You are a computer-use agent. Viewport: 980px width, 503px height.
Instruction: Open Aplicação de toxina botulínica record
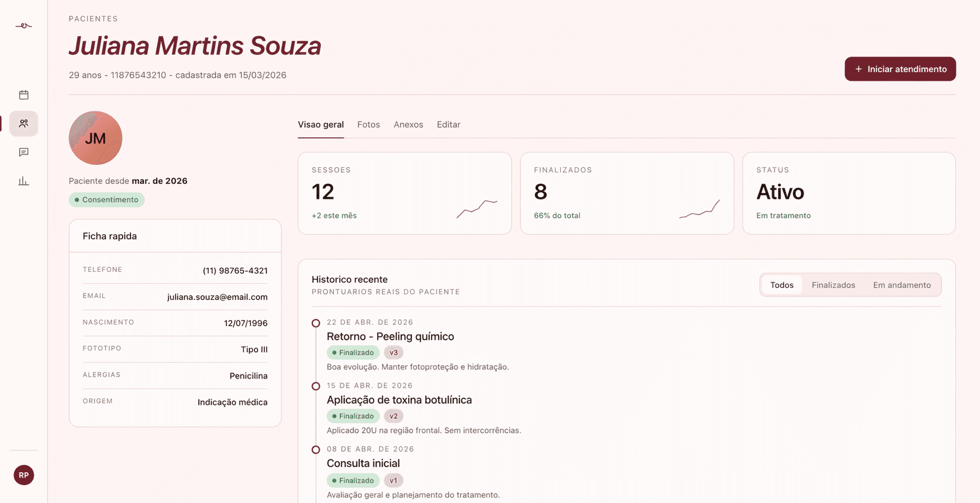[x=399, y=400]
